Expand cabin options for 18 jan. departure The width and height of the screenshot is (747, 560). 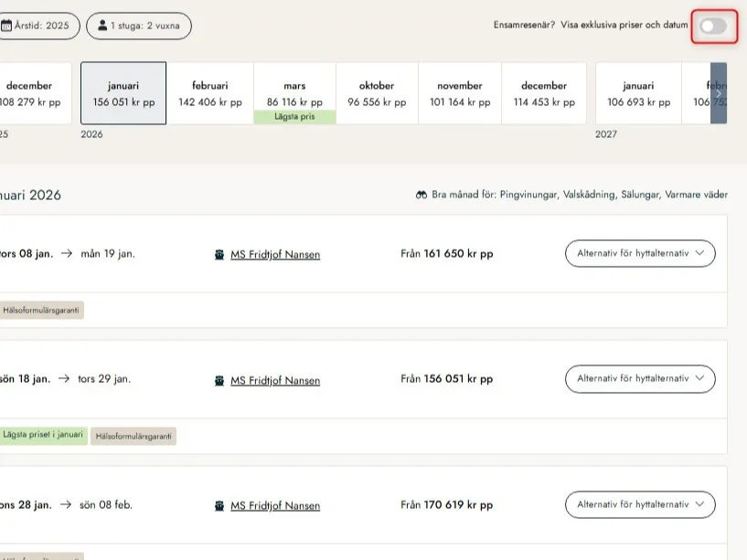click(640, 378)
